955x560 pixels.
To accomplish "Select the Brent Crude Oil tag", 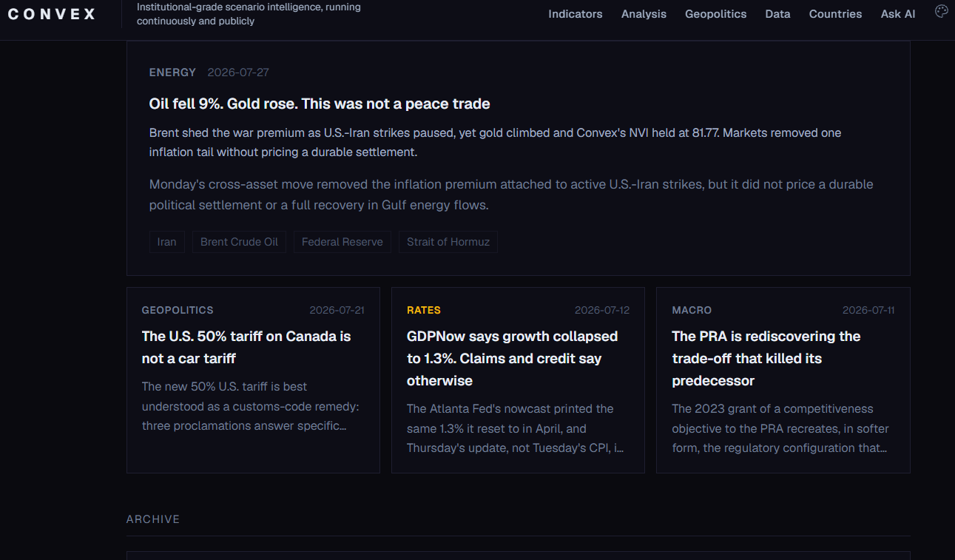I will [x=239, y=242].
